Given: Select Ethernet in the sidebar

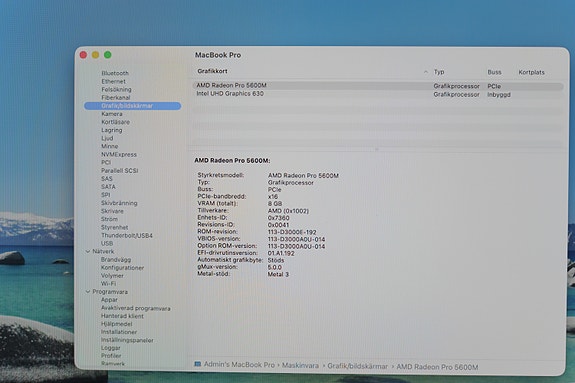Looking at the screenshot, I should 113,81.
